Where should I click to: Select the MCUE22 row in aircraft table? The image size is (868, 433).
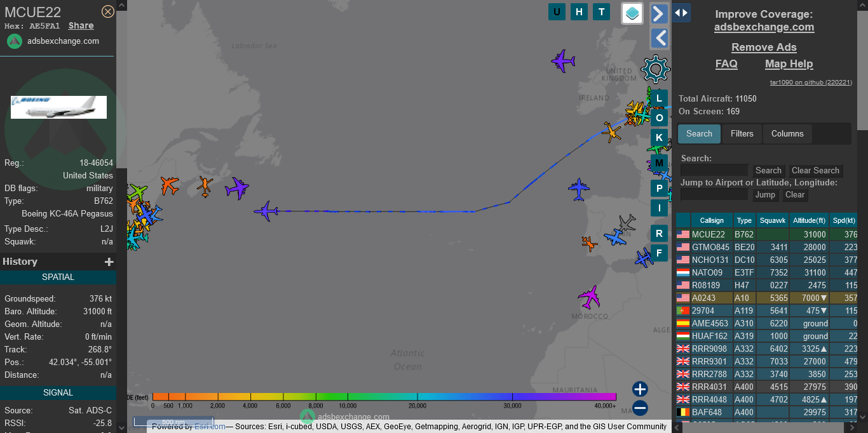766,234
